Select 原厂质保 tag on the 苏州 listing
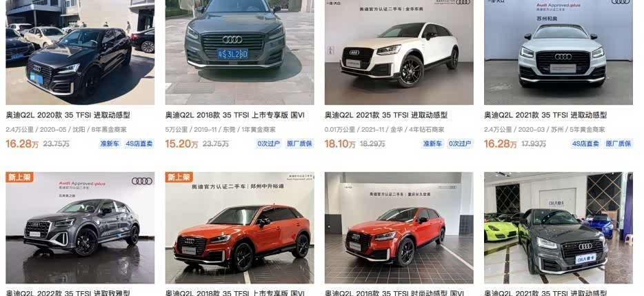 [x=618, y=144]
